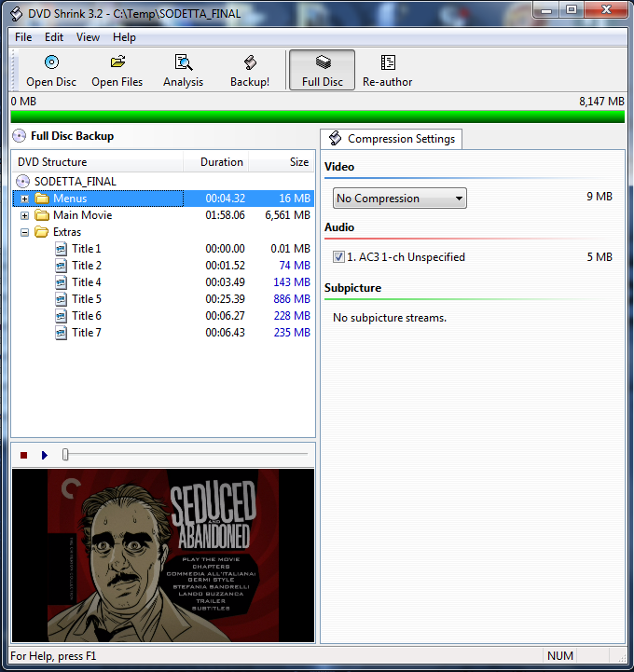Stop preview with red stop button
Screen dimensions: 634x672
pyautogui.click(x=24, y=455)
